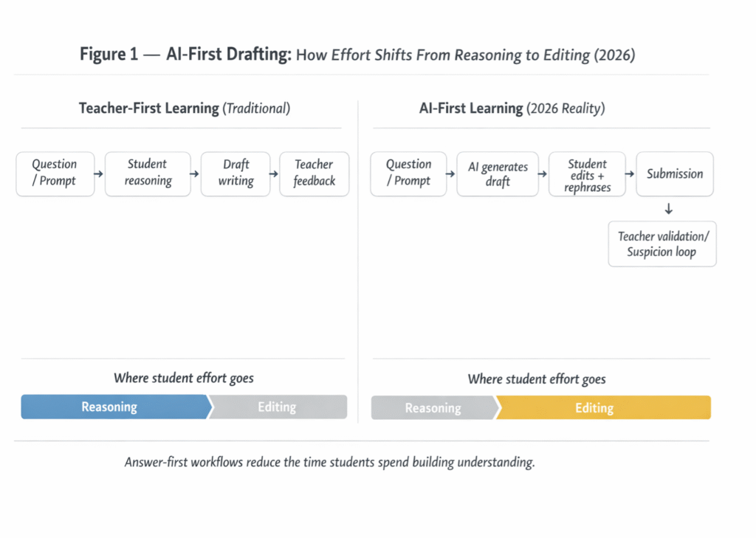Image resolution: width=756 pixels, height=538 pixels.
Task: Click the AI-First Learning (2026 Reality) heading
Action: pos(512,108)
